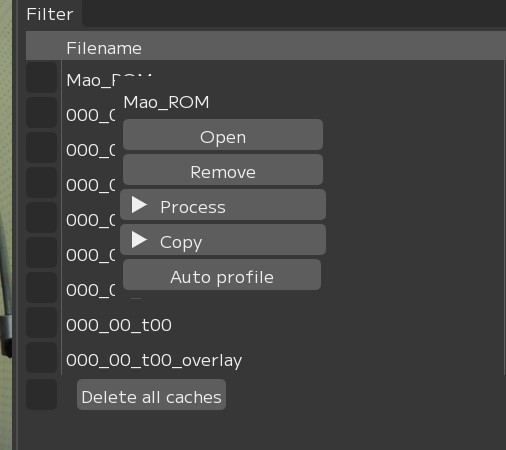
Task: Toggle checkbox beside 000_00_t00
Action: point(41,323)
